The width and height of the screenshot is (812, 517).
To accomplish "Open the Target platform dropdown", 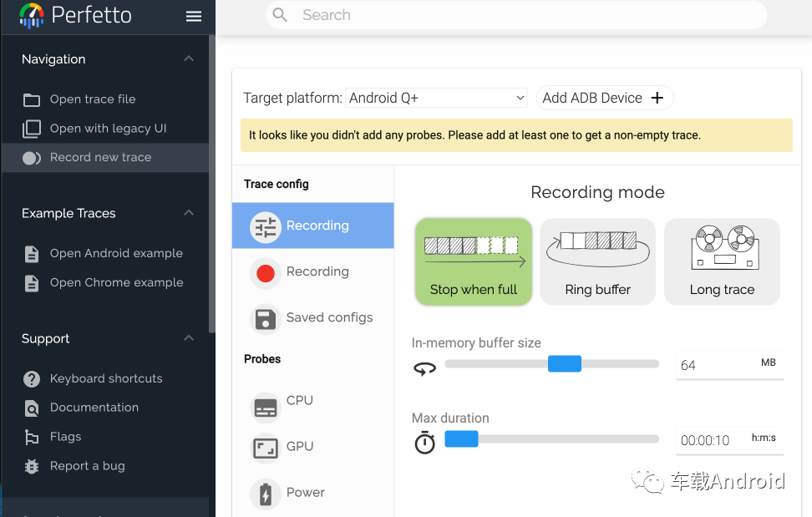I will tap(436, 98).
